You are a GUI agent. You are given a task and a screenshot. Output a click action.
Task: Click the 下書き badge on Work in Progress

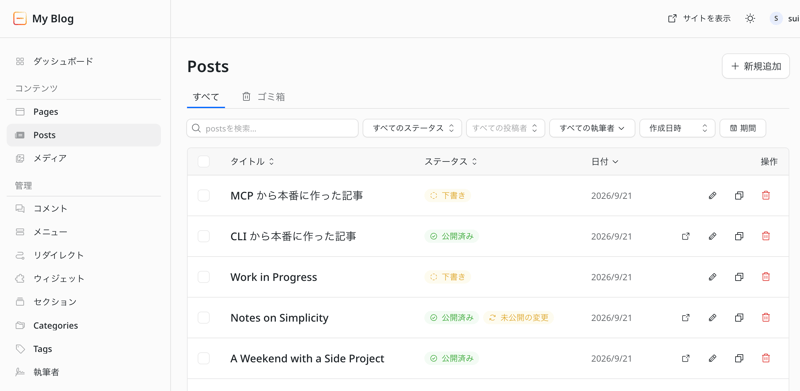[447, 277]
